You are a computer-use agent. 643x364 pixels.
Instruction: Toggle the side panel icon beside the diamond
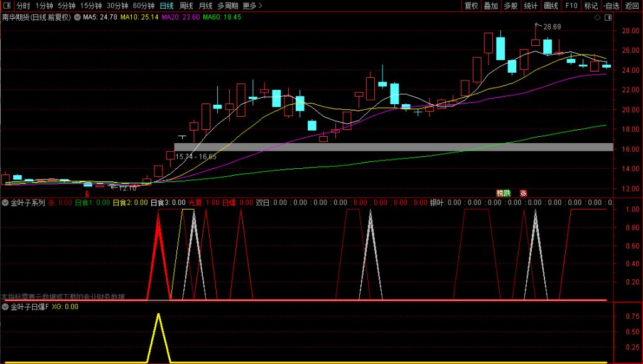pyautogui.click(x=607, y=18)
